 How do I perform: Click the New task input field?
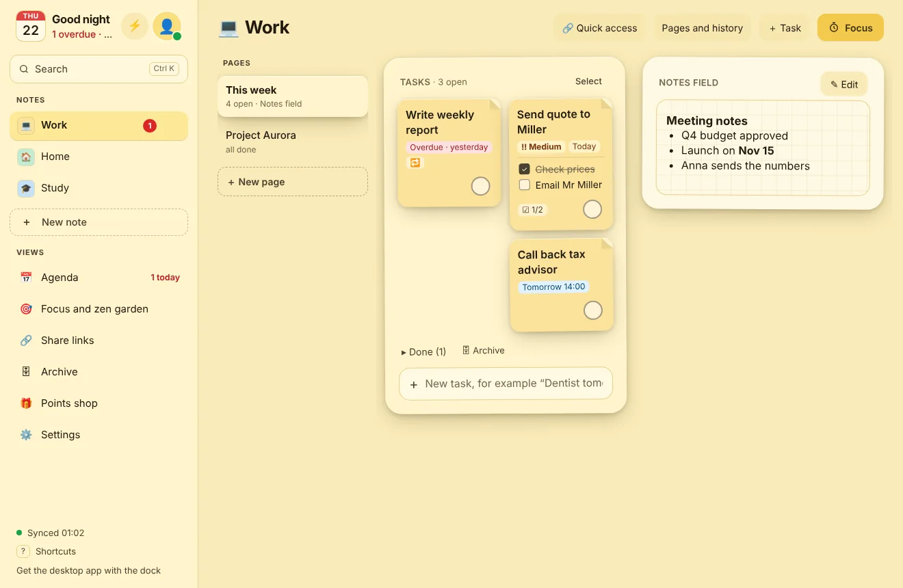pos(506,384)
